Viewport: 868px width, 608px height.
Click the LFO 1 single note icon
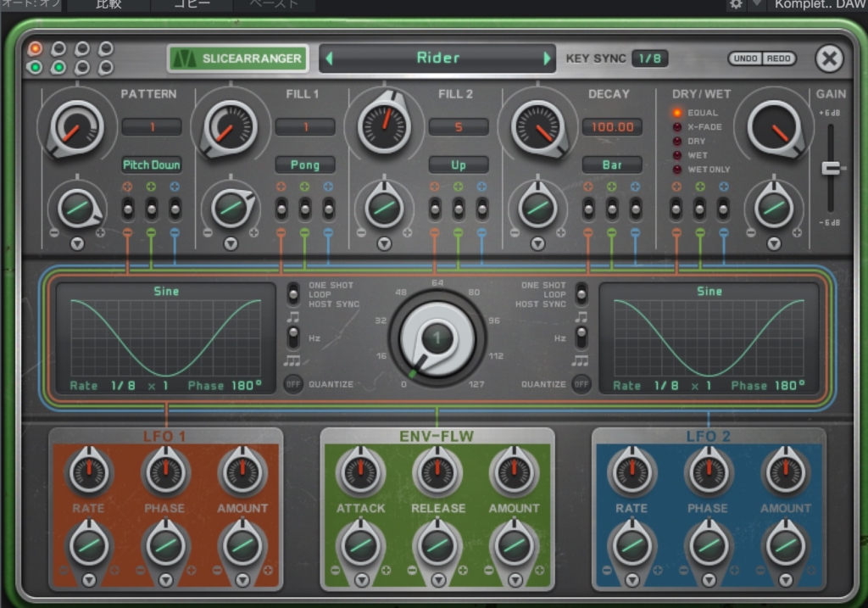pos(293,316)
